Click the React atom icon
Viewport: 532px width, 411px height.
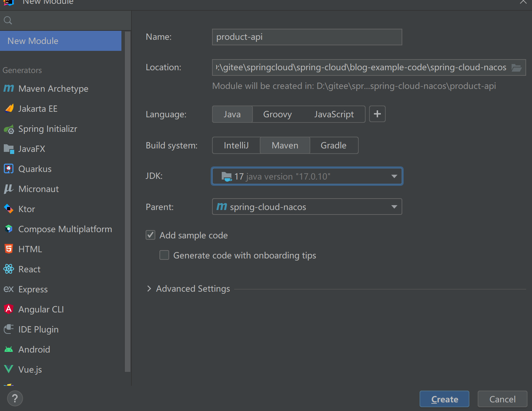(9, 269)
